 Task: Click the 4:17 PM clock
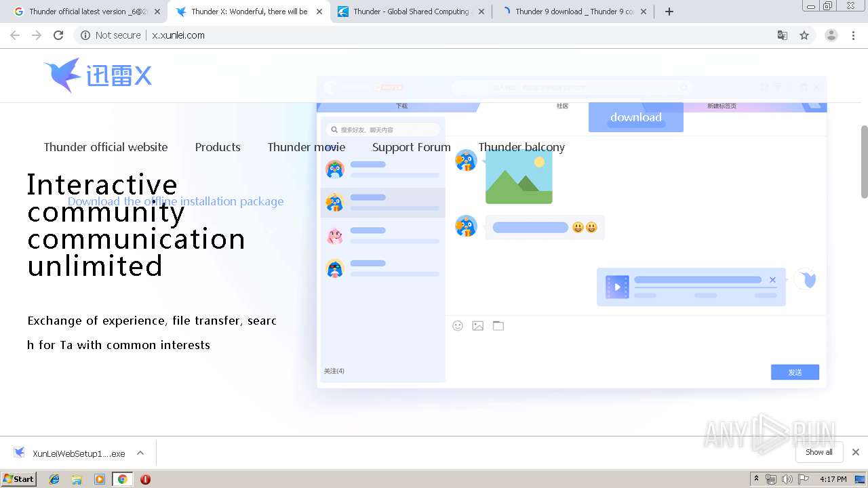tap(833, 479)
